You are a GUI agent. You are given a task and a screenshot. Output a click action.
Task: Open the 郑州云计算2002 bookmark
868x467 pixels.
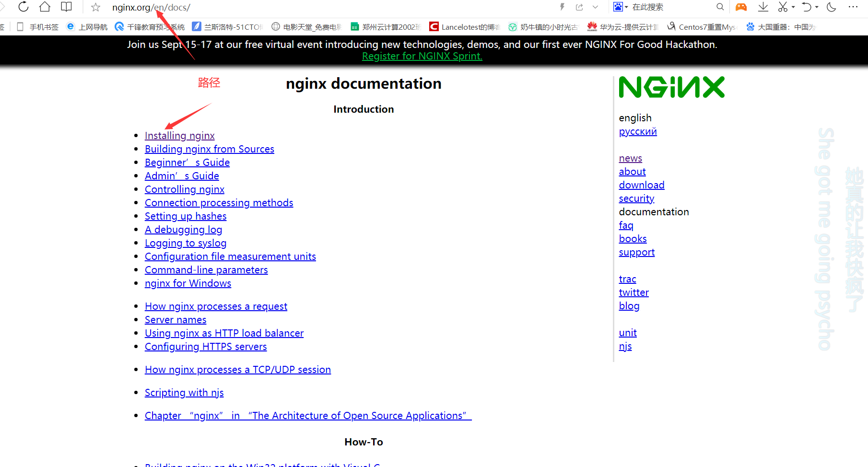point(386,27)
